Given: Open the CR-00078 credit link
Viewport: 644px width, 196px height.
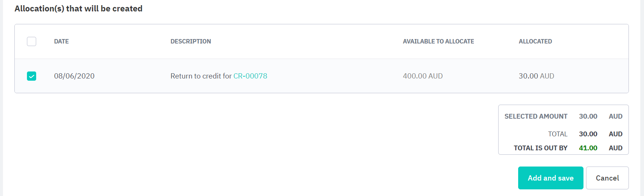Looking at the screenshot, I should [250, 76].
